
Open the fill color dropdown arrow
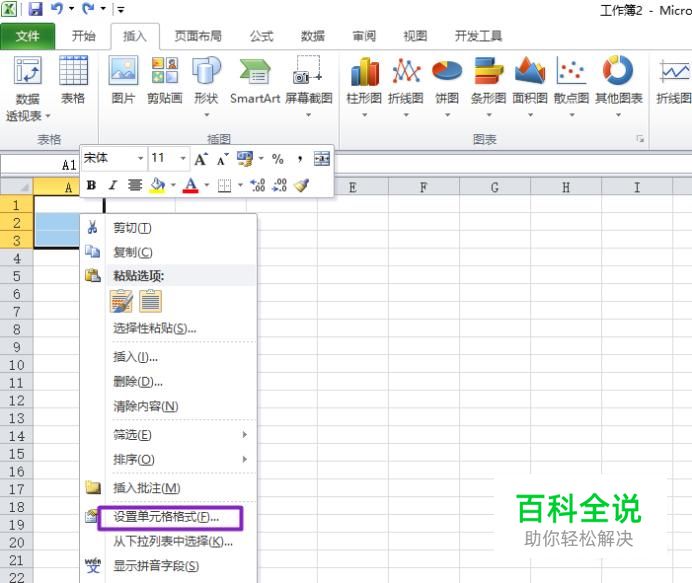tap(173, 185)
